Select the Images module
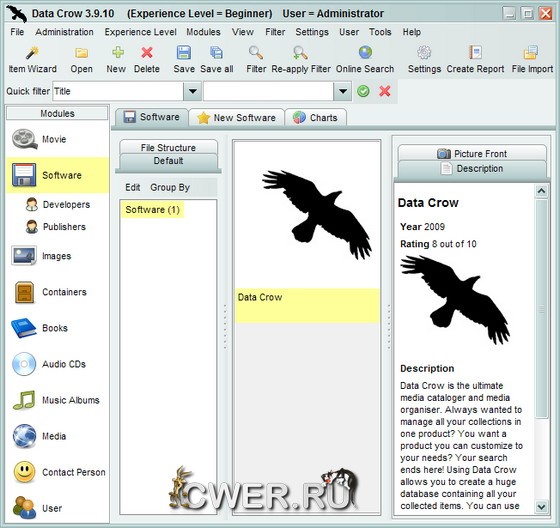The image size is (560, 528). [x=57, y=256]
